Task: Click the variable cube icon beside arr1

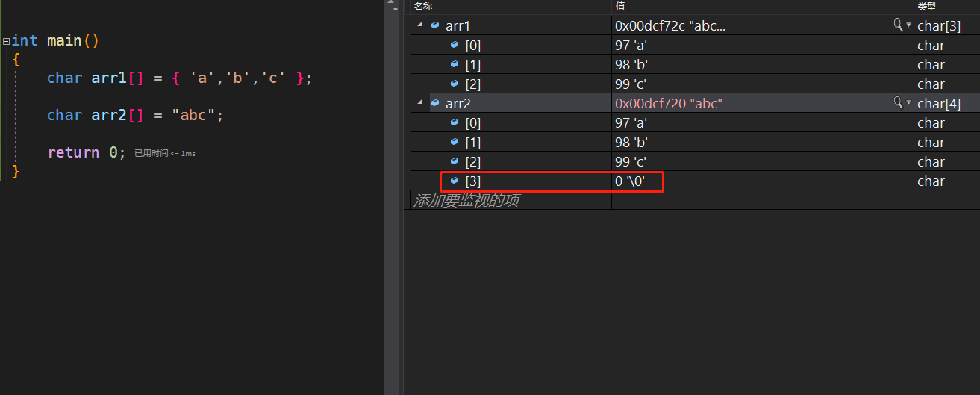Action: pyautogui.click(x=435, y=25)
